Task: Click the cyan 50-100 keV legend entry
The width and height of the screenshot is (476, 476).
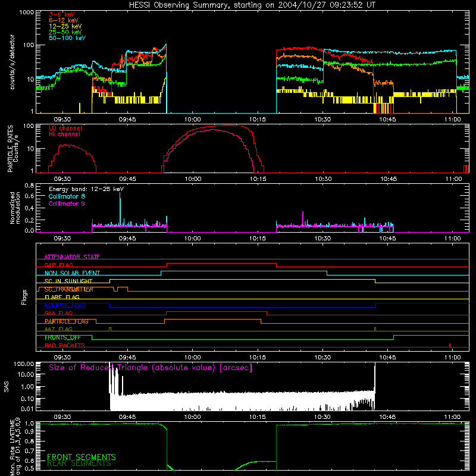Action: [67, 37]
